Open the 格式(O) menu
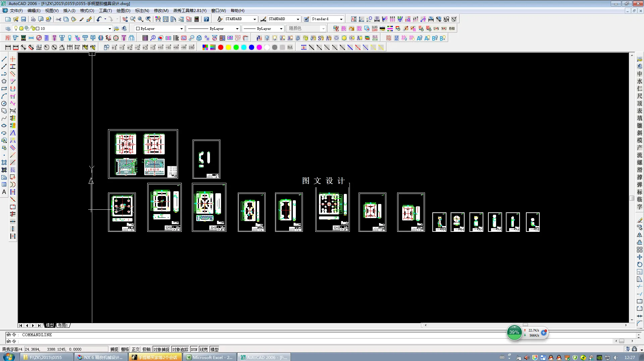This screenshot has height=361, width=644. (x=87, y=10)
